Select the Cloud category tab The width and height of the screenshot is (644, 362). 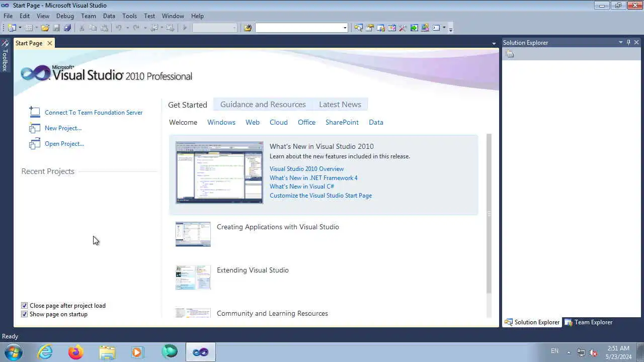coord(278,122)
